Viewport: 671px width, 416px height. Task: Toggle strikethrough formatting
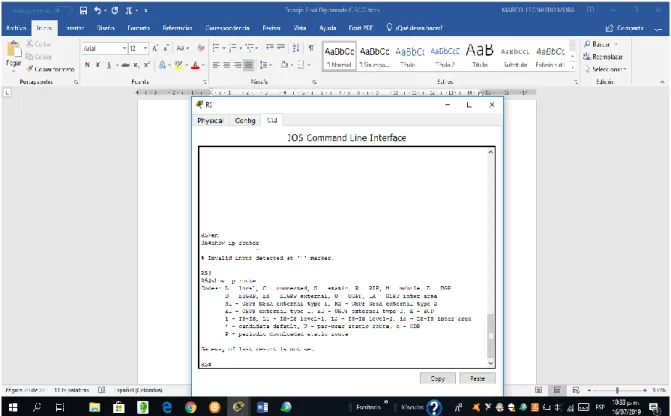pos(125,65)
